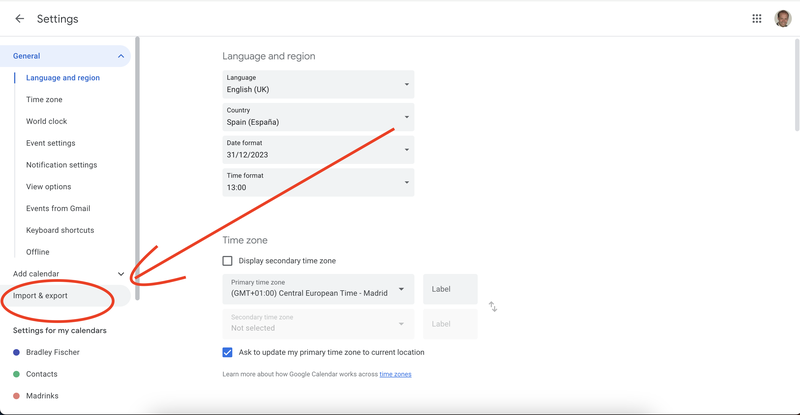800x415 pixels.
Task: Click the red Madrinks colour dot
Action: click(x=16, y=396)
